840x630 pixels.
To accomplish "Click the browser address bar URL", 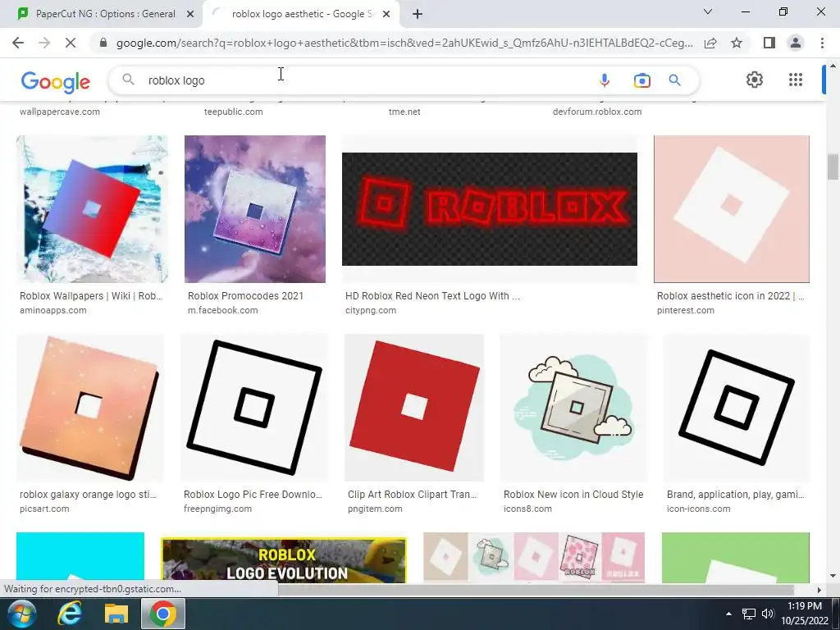I will tap(404, 43).
